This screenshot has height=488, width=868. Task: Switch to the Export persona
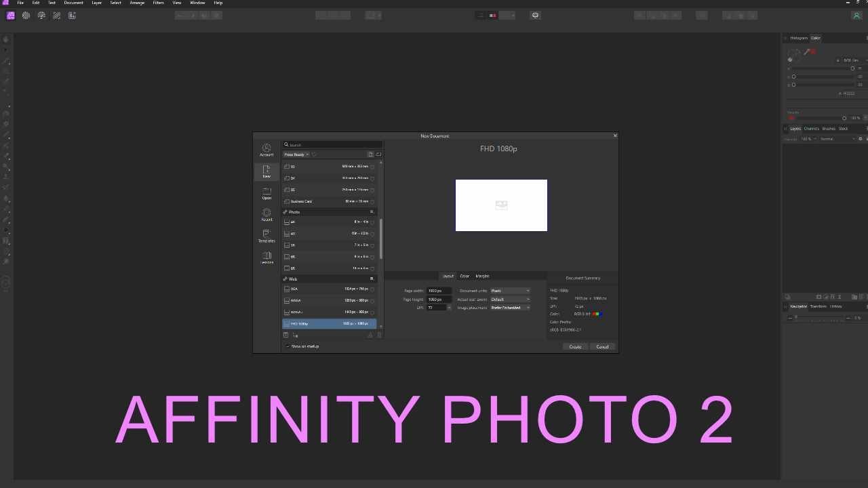click(x=72, y=16)
